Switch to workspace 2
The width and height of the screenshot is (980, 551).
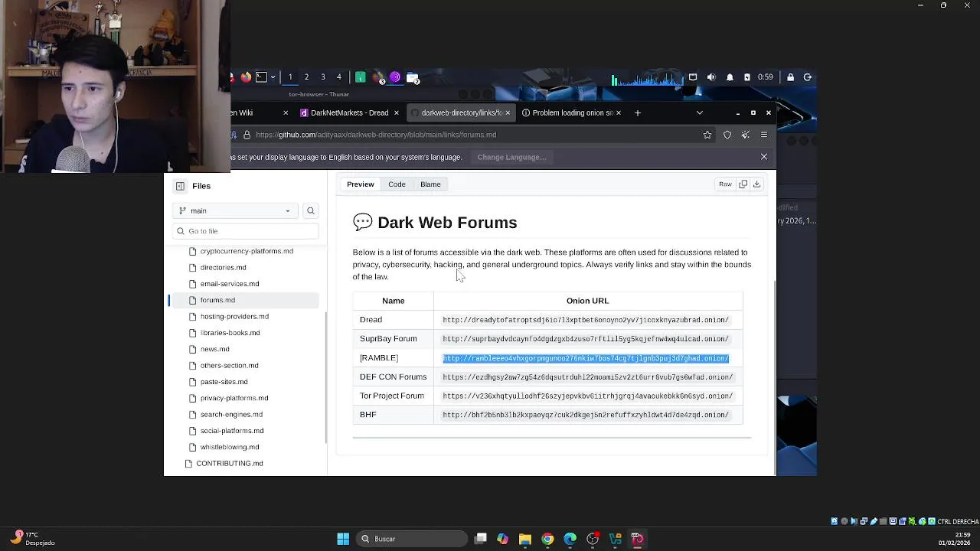point(306,77)
